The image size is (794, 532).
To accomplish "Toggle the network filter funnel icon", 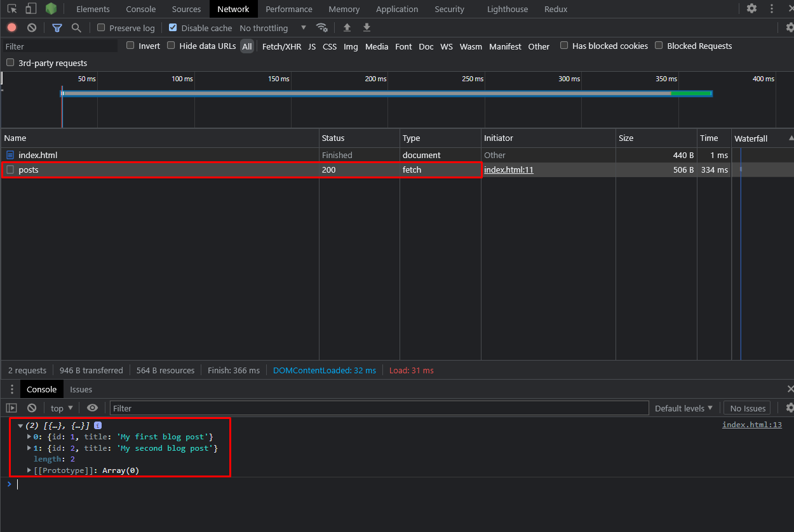I will click(x=57, y=28).
